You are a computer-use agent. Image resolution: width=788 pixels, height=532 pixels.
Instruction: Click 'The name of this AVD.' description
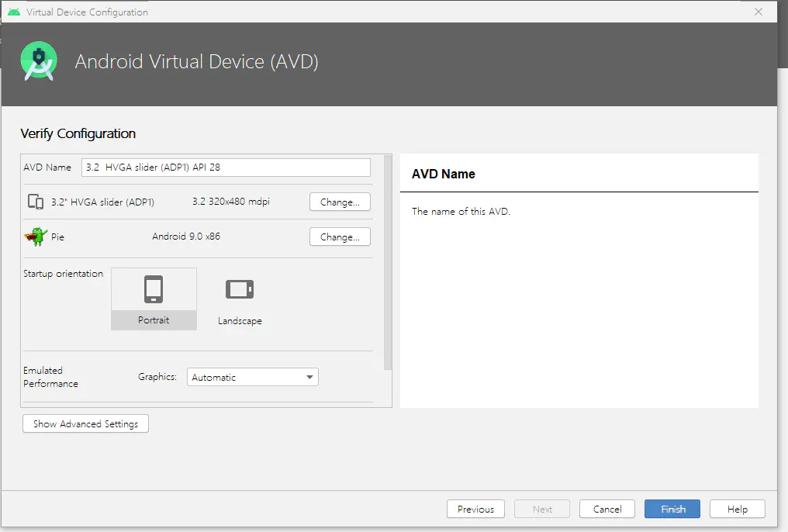[x=461, y=212]
